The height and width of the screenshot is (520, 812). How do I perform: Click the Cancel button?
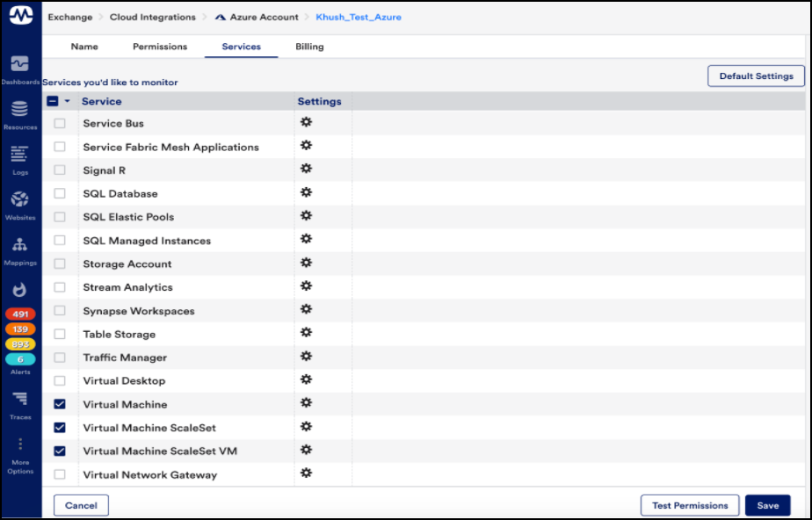[82, 506]
